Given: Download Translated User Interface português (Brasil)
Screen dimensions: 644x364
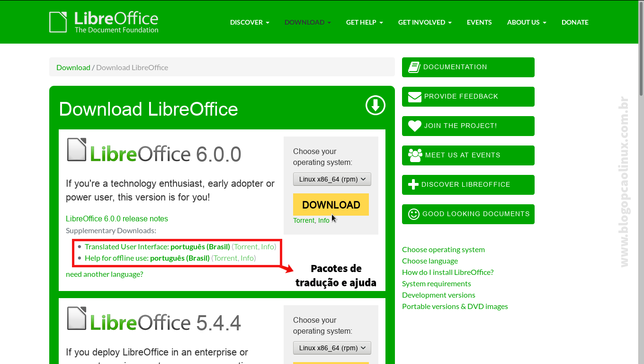Looking at the screenshot, I should 157,246.
